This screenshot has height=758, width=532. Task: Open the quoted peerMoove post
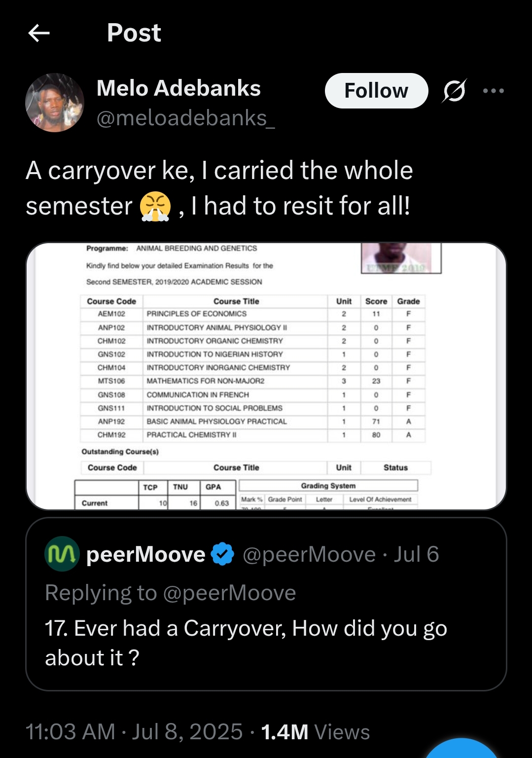266,641
